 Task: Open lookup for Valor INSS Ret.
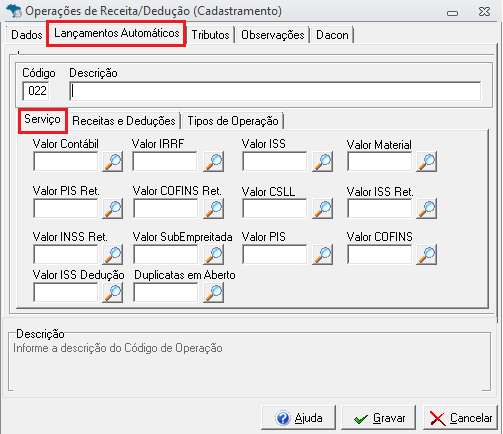click(x=112, y=255)
